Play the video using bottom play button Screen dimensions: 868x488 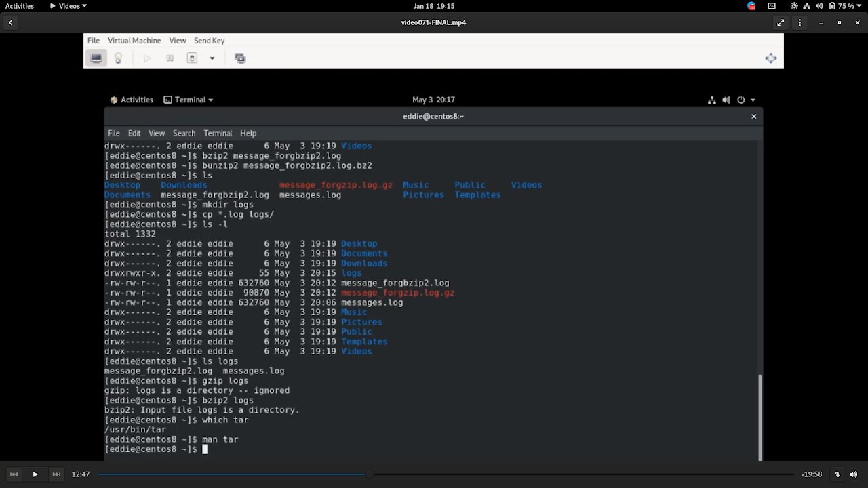click(35, 474)
